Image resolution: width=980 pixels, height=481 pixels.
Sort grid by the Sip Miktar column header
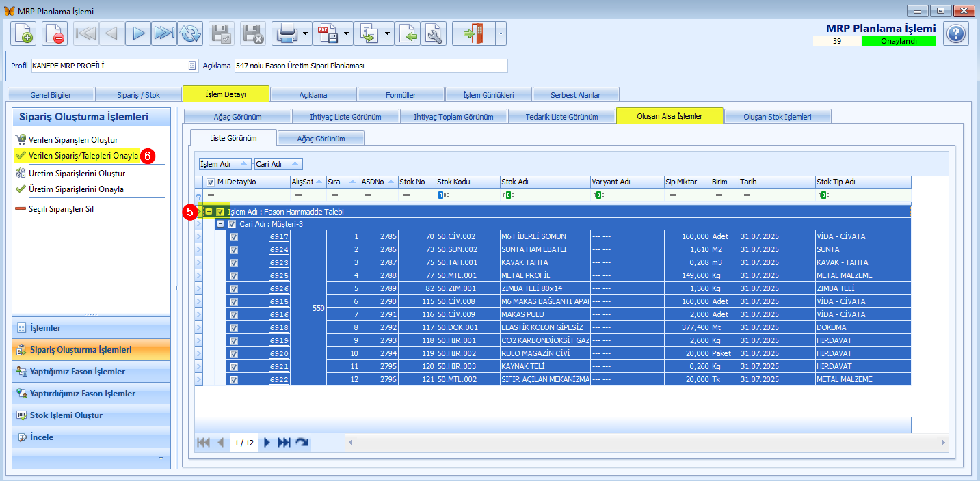[x=687, y=182]
